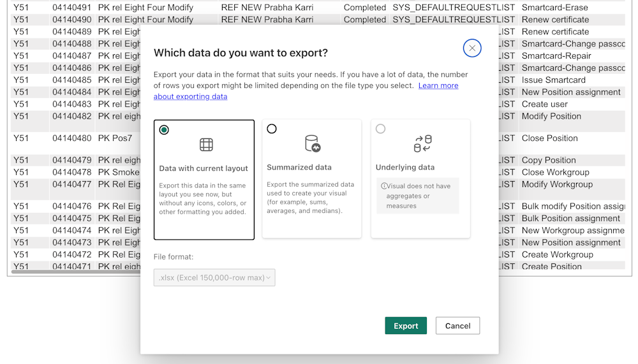
Task: Click request number 04140491 in background table
Action: click(71, 7)
